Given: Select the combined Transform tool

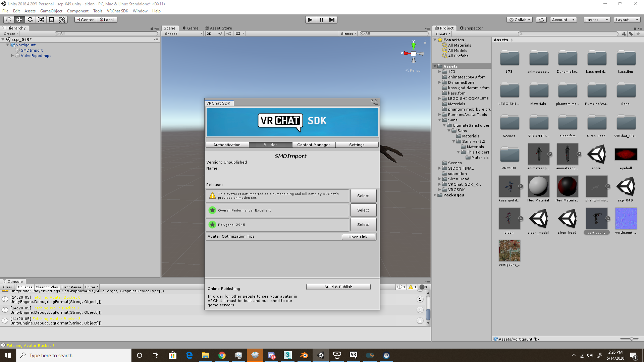Looking at the screenshot, I should tap(62, 20).
